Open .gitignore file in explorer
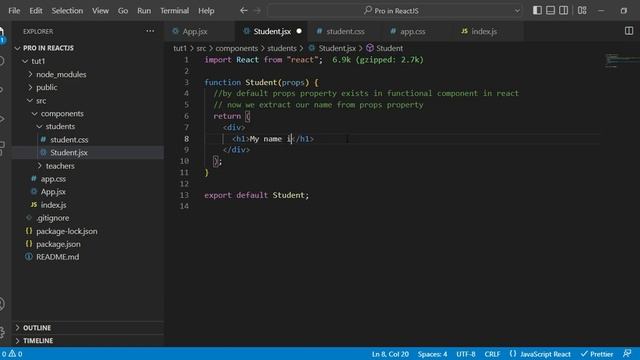The height and width of the screenshot is (360, 640). tap(88, 218)
